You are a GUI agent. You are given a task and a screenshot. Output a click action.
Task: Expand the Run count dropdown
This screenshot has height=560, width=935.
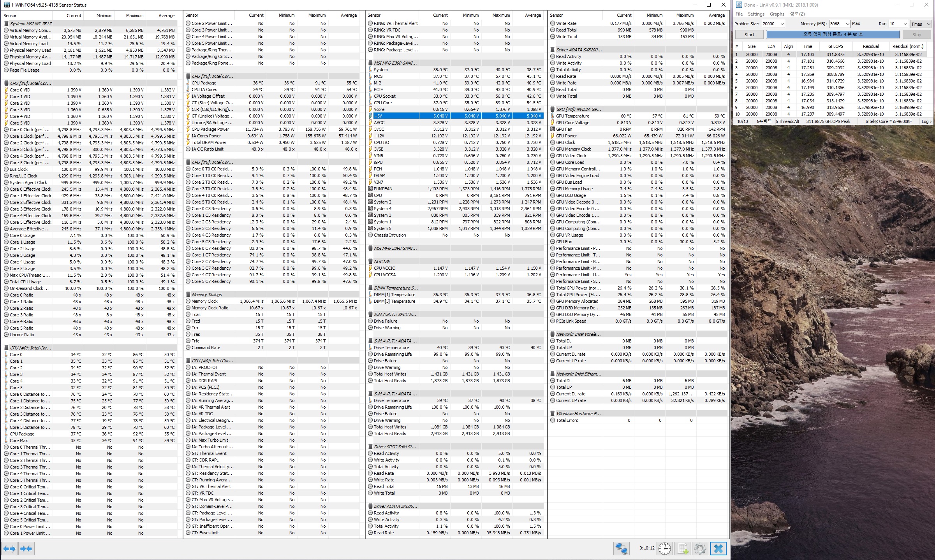click(x=905, y=24)
